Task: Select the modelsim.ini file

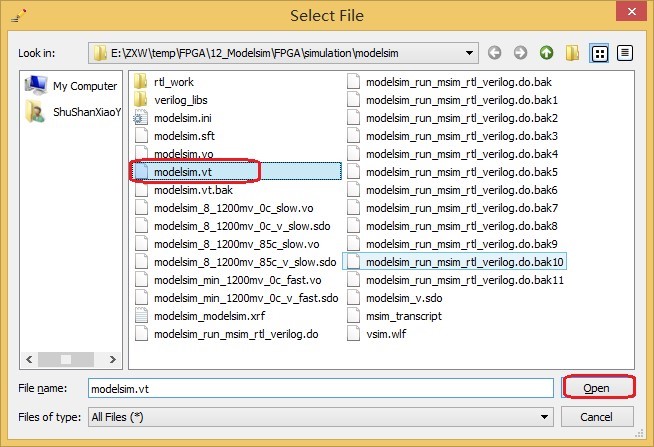Action: [182, 117]
